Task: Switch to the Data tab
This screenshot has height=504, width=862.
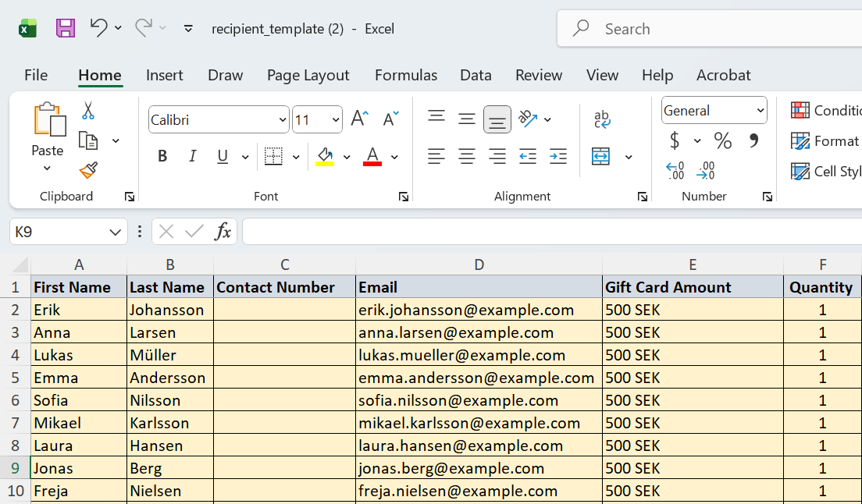Action: click(x=476, y=75)
